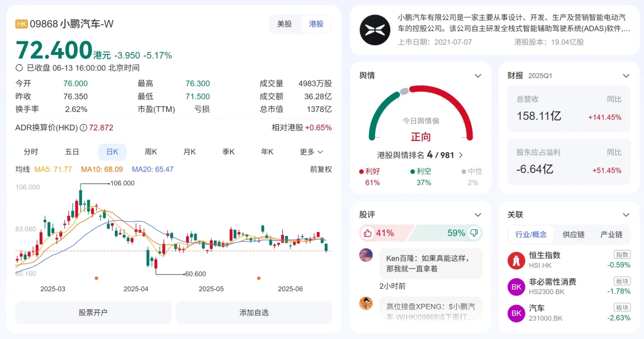The height and width of the screenshot is (339, 644).
Task: Click the 汽车 sector BK icon
Action: point(516,313)
